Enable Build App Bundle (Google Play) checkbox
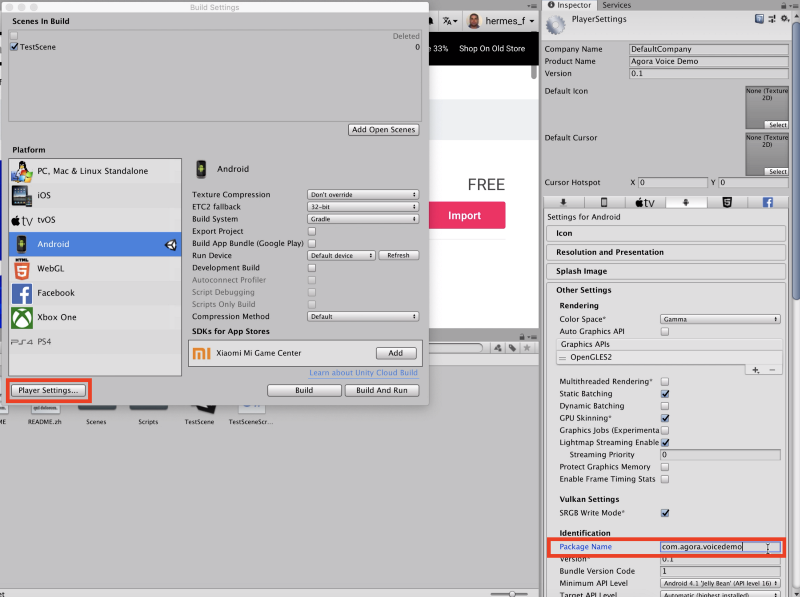Viewport: 800px width, 597px height. (x=312, y=243)
